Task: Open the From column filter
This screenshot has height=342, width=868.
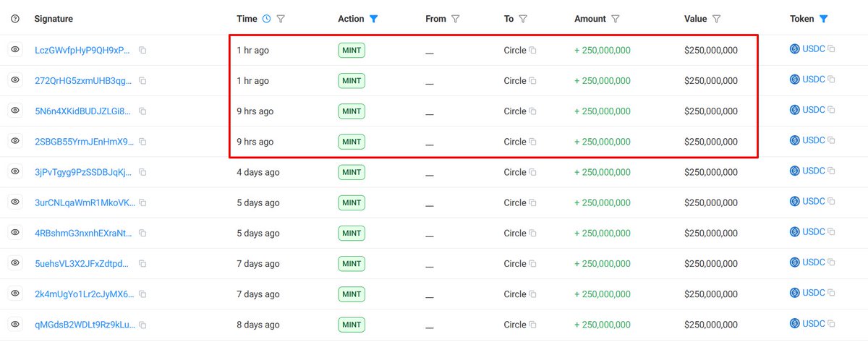Action: pos(455,19)
